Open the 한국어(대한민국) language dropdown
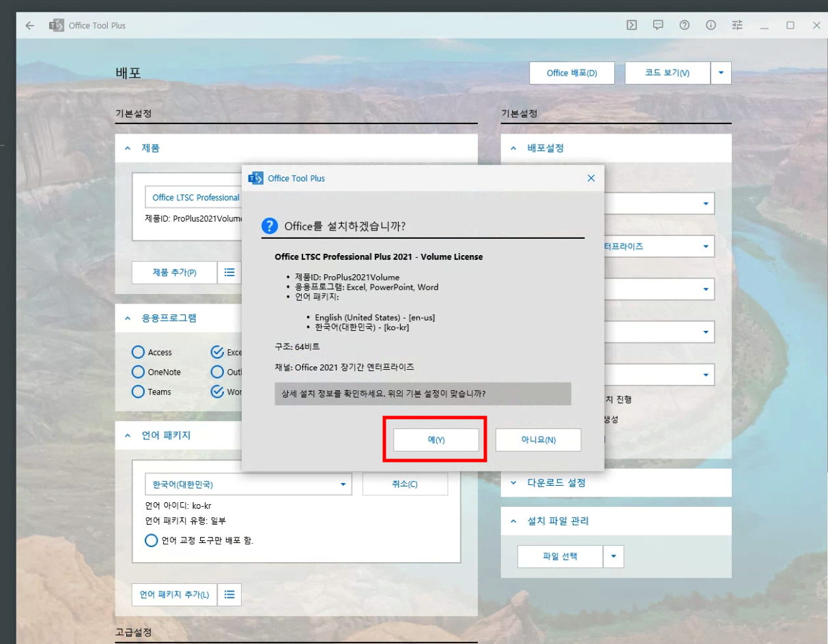The height and width of the screenshot is (644, 828). (x=248, y=484)
